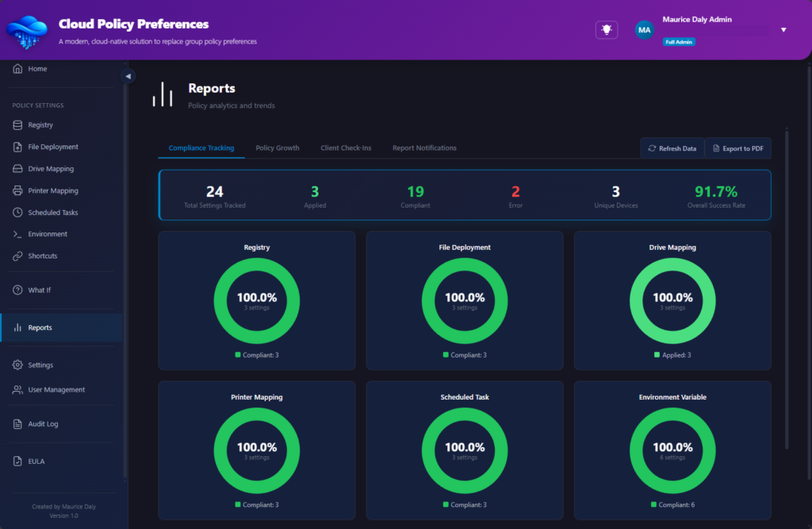Click the Refresh Data button

[x=672, y=148]
